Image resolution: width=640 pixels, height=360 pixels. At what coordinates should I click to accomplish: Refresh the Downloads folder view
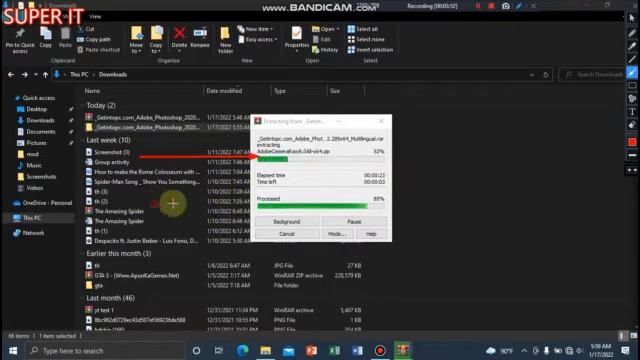546,75
